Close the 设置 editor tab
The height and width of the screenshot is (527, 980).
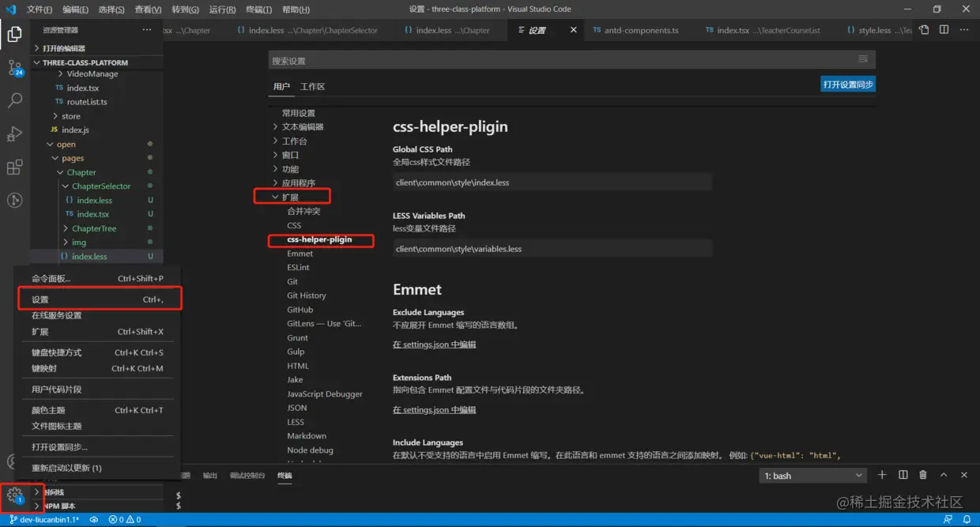(573, 30)
